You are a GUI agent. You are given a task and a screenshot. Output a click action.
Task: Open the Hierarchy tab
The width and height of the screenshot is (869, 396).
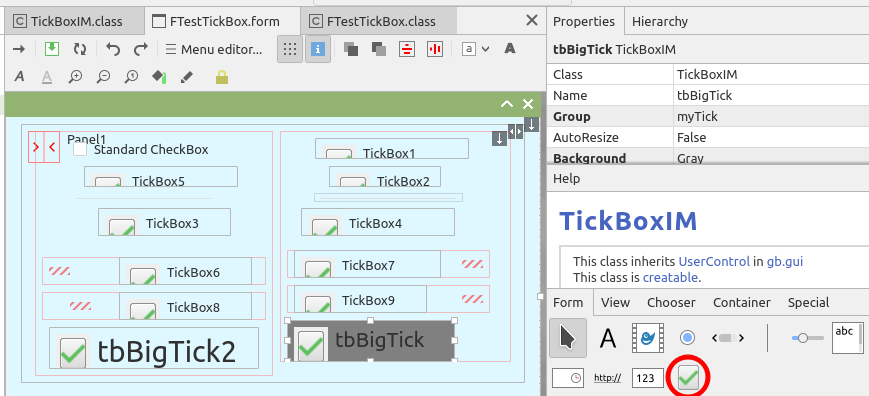(x=660, y=22)
